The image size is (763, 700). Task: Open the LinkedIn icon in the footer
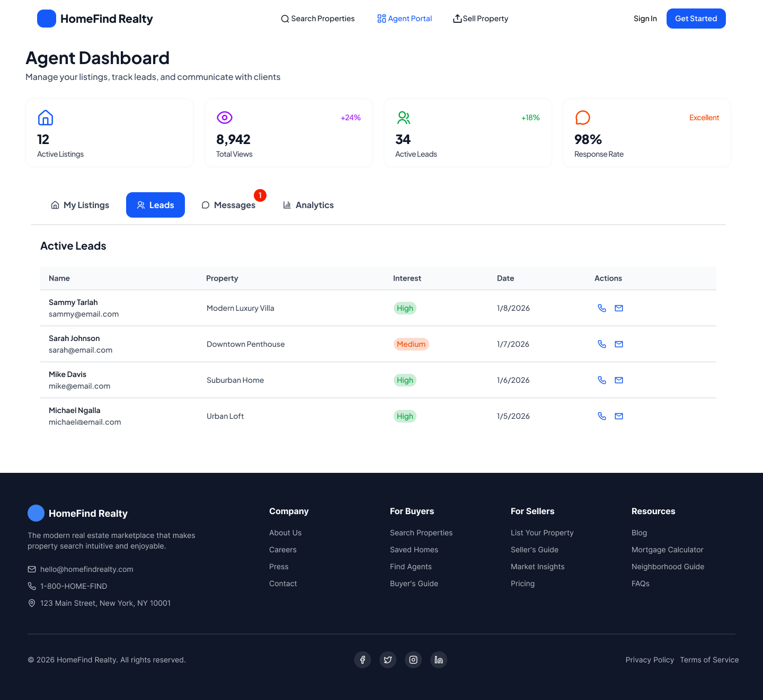pos(439,660)
